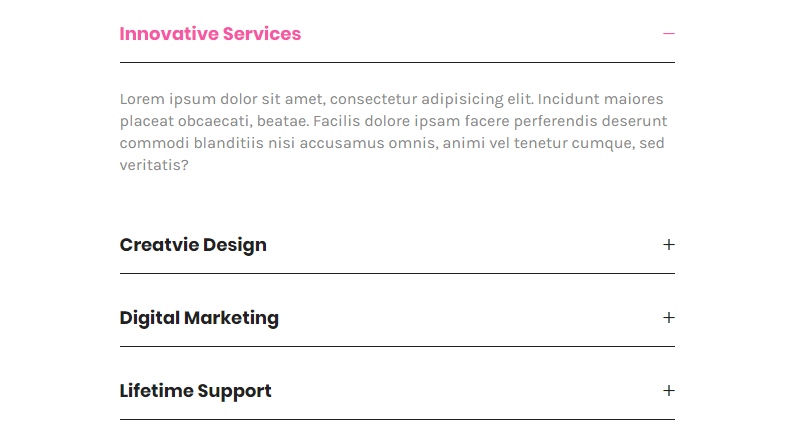
Task: Click the plus icon beside Creatvie Design
Action: (669, 245)
